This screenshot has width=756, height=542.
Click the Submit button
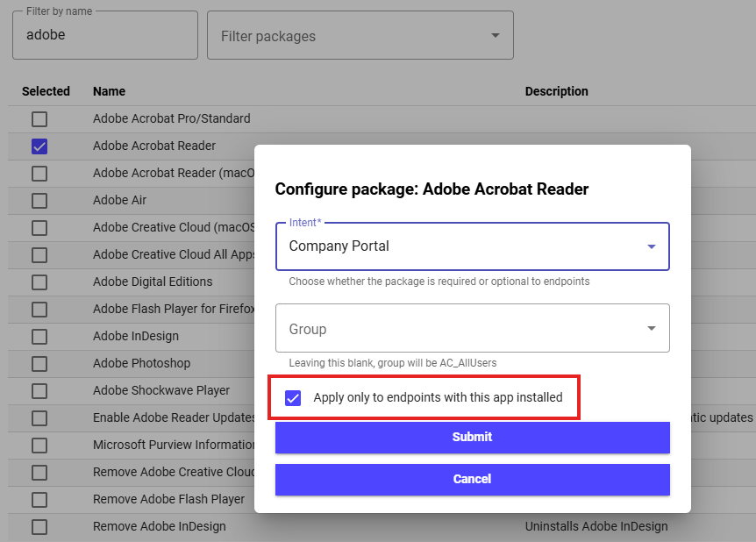coord(472,437)
